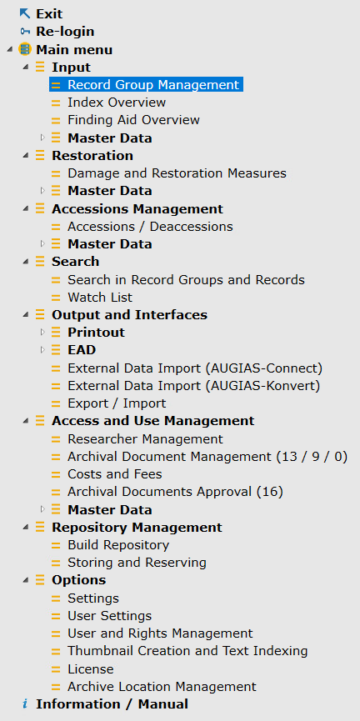
Task: Click the Re-login key icon
Action: pos(25,32)
